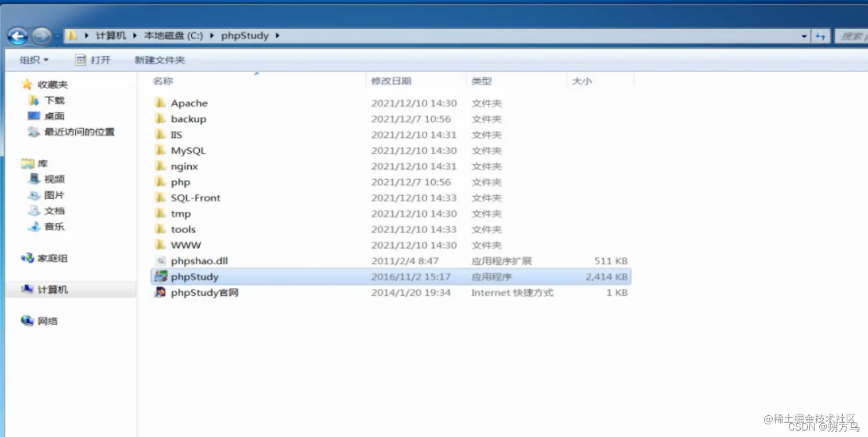868x437 pixels.
Task: Click the nginx folder name
Action: point(184,167)
